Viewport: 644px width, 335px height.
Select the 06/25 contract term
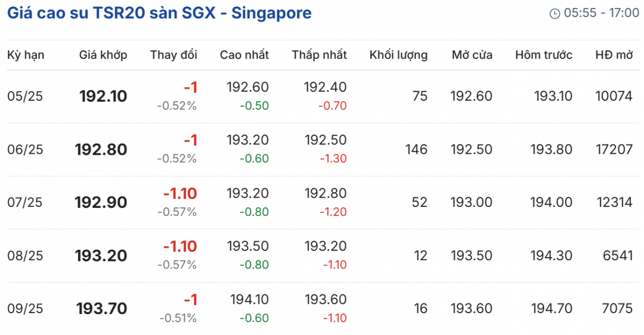(x=25, y=150)
